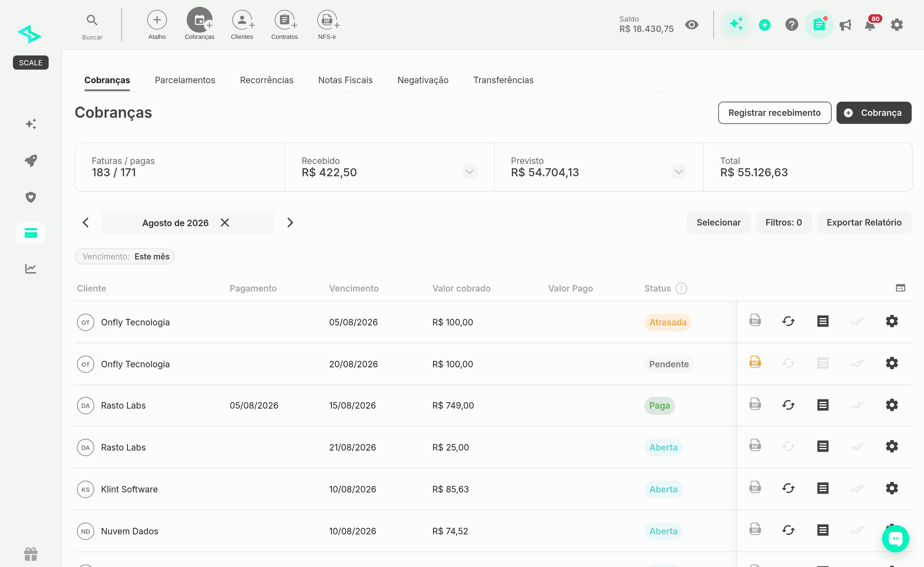Expand the Previsto dropdown chevron
Image resolution: width=924 pixels, height=567 pixels.
pyautogui.click(x=679, y=172)
